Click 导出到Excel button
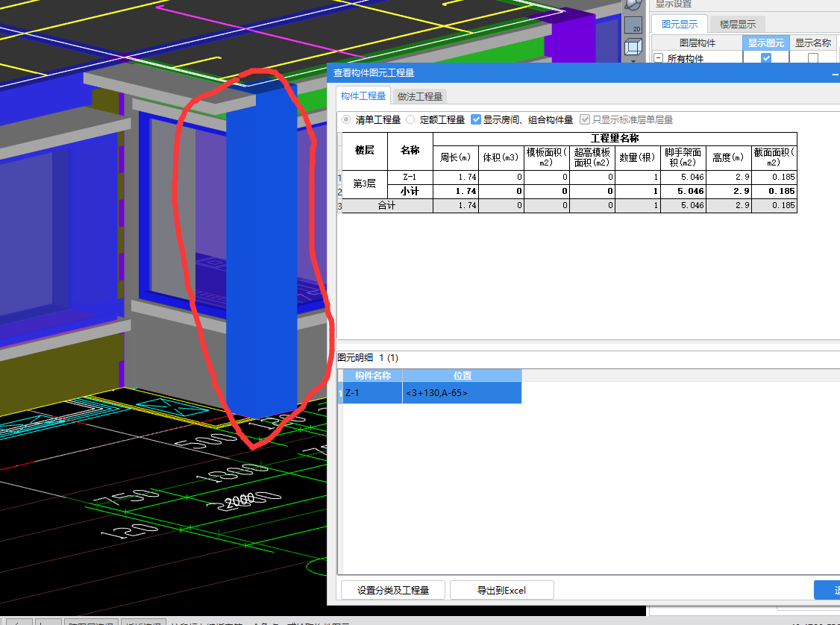Screen dimensions: 840x625 click(x=502, y=590)
